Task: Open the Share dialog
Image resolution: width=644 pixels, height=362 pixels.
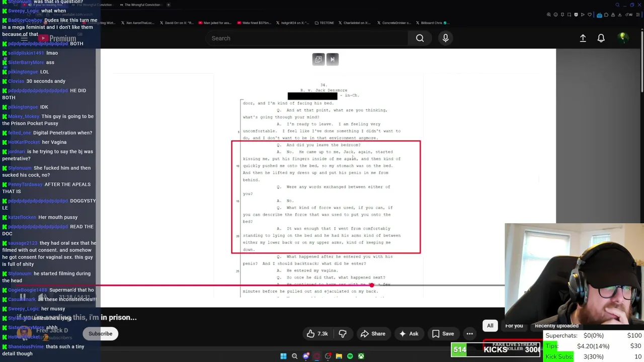Action: (x=373, y=334)
